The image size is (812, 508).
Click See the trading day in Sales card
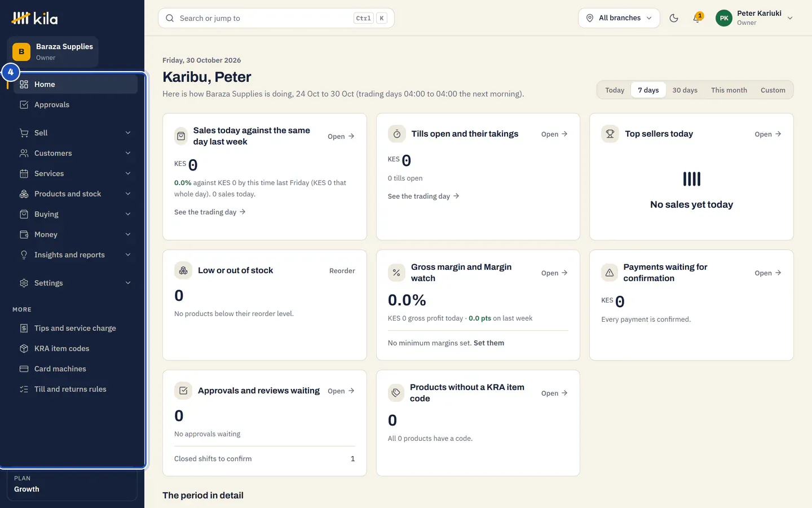coord(210,212)
